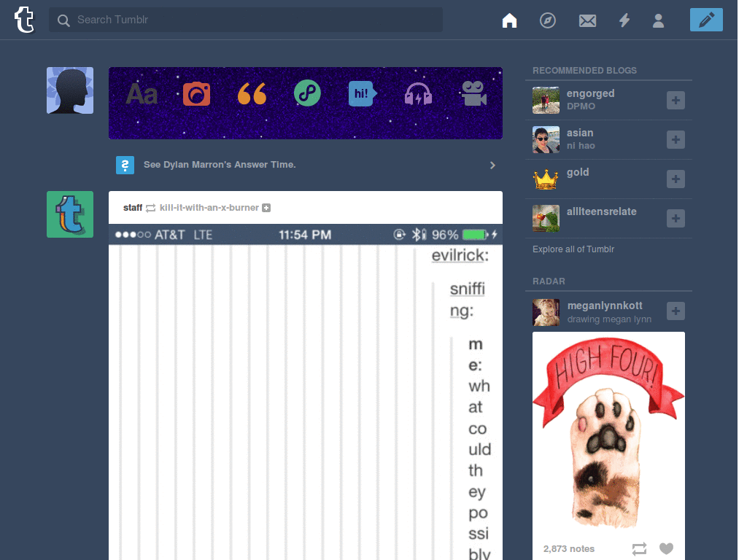The image size is (747, 560).
Task: Click drawing megan lynn subtitle
Action: tap(609, 319)
